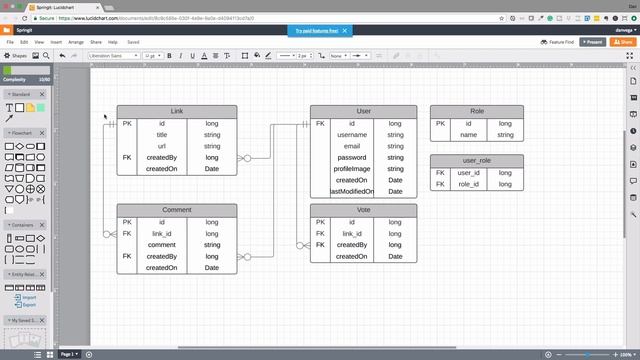Toggle italic formatting

pos(180,56)
